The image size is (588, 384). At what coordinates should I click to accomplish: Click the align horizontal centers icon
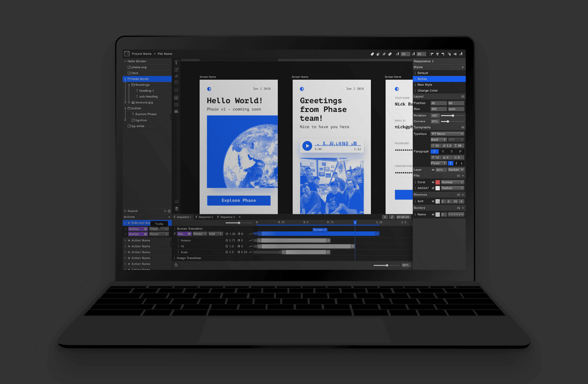[x=437, y=54]
